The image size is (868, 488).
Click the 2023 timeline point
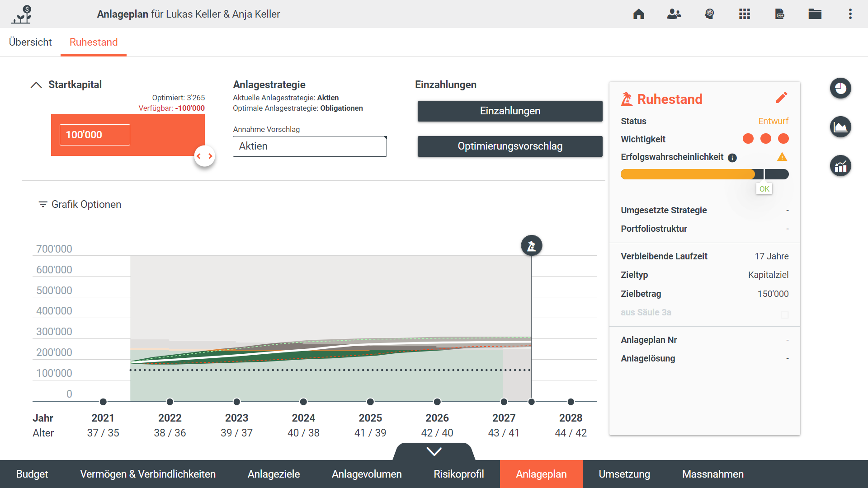tap(237, 402)
